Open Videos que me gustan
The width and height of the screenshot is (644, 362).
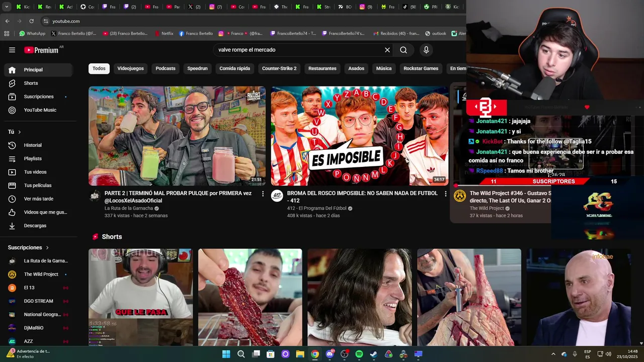point(38,212)
